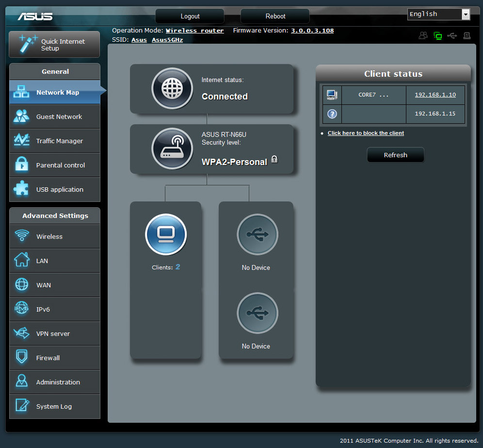Click the 'Click here to block the client' link
This screenshot has height=448, width=483.
point(366,133)
